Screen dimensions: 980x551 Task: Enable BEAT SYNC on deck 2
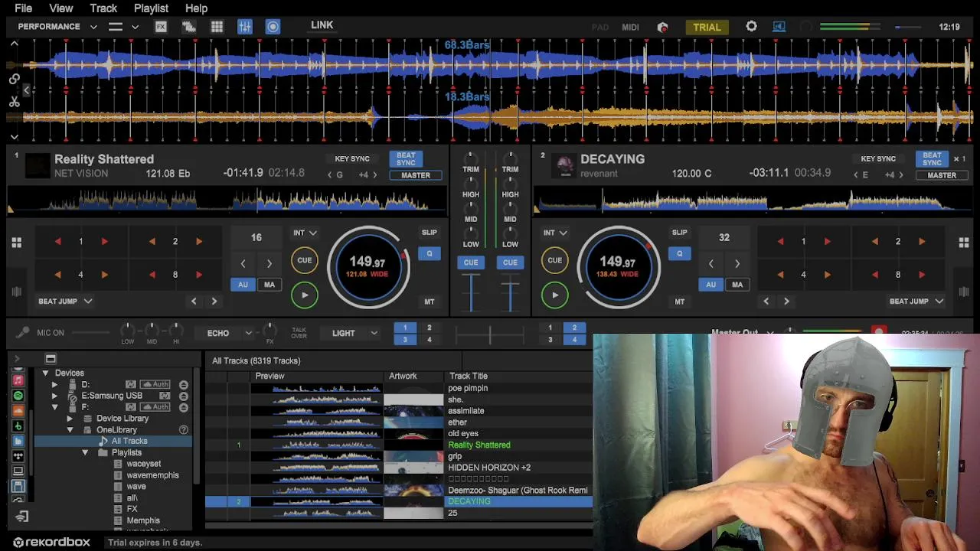[932, 158]
